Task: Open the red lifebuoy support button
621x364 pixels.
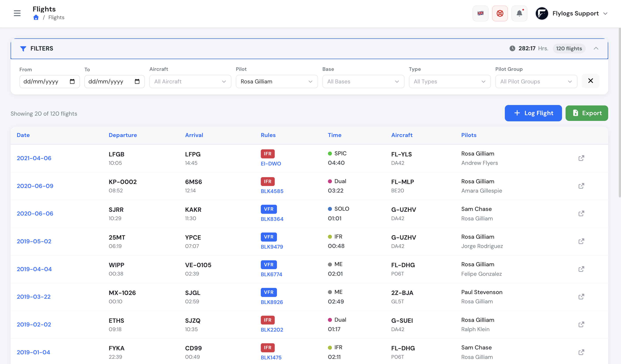Action: [500, 13]
